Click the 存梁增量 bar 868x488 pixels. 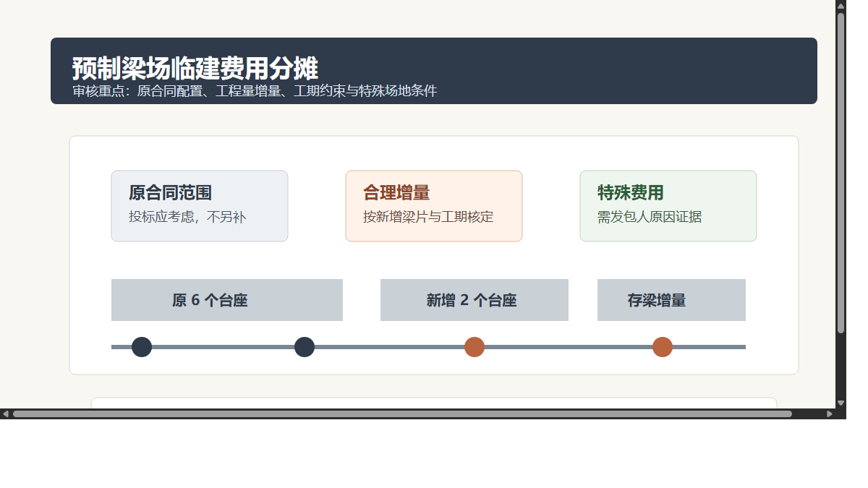pyautogui.click(x=671, y=300)
